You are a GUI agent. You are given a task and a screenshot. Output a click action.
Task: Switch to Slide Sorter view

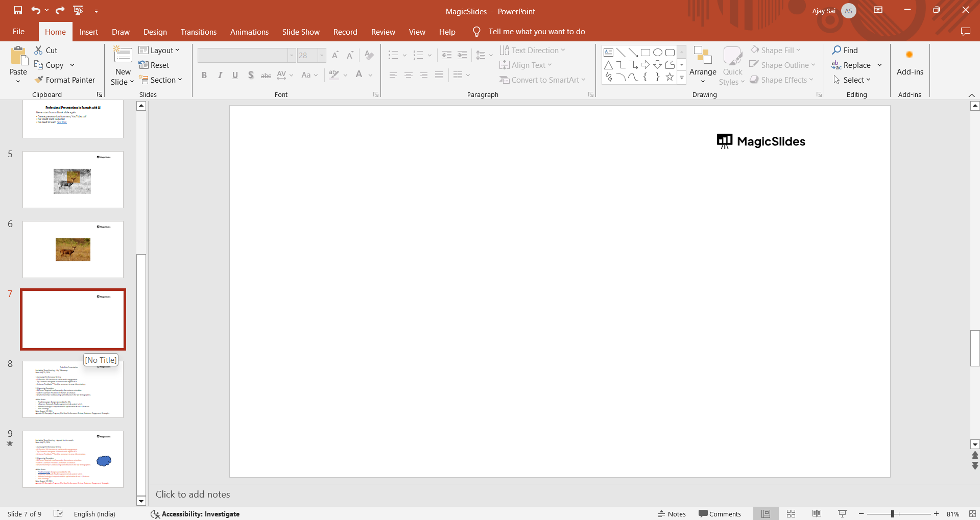pos(791,514)
